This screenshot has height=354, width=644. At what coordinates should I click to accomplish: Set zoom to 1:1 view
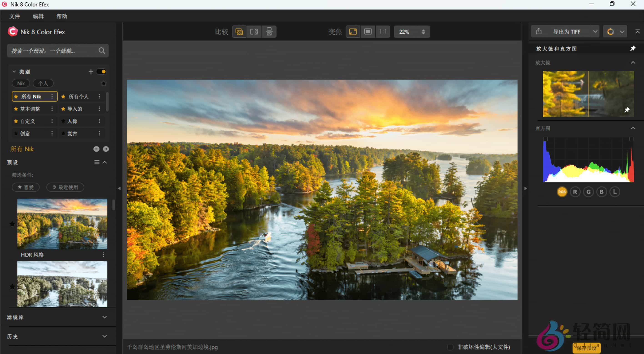[x=383, y=31]
